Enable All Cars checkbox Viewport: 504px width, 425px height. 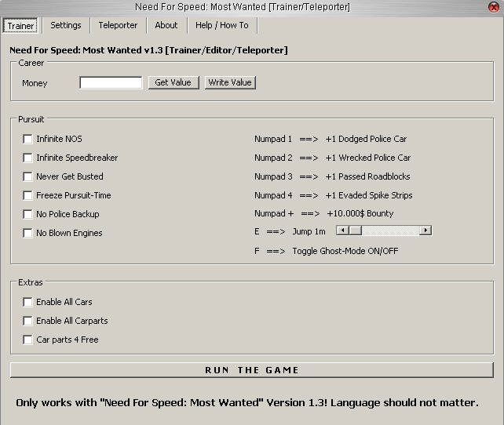[28, 302]
